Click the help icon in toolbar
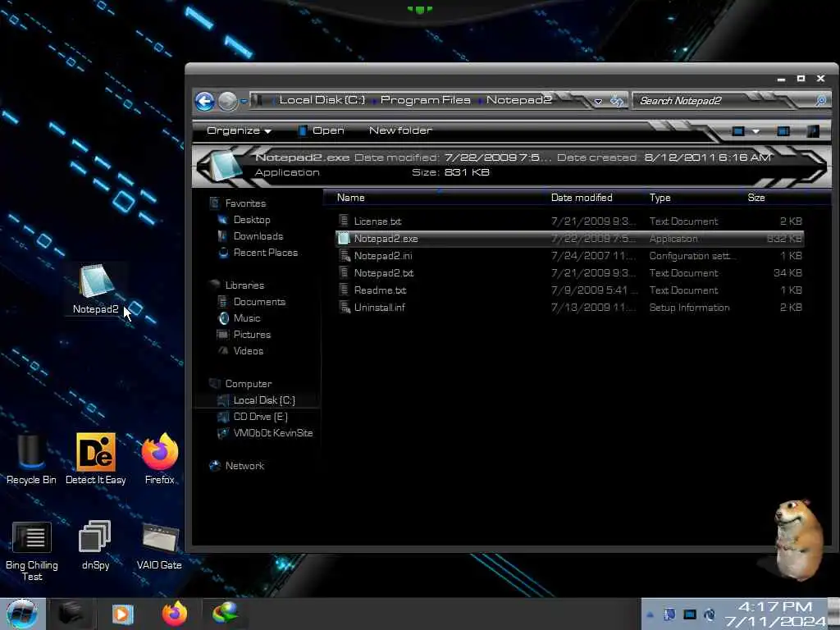The height and width of the screenshot is (630, 840). coord(813,131)
